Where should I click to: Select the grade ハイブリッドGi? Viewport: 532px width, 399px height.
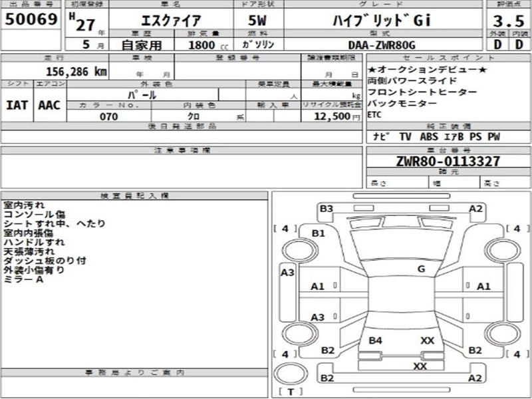point(382,21)
